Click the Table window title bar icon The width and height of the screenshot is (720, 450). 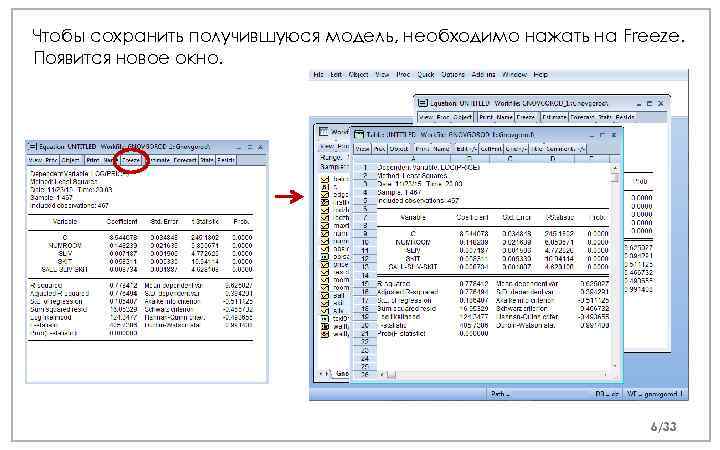359,135
